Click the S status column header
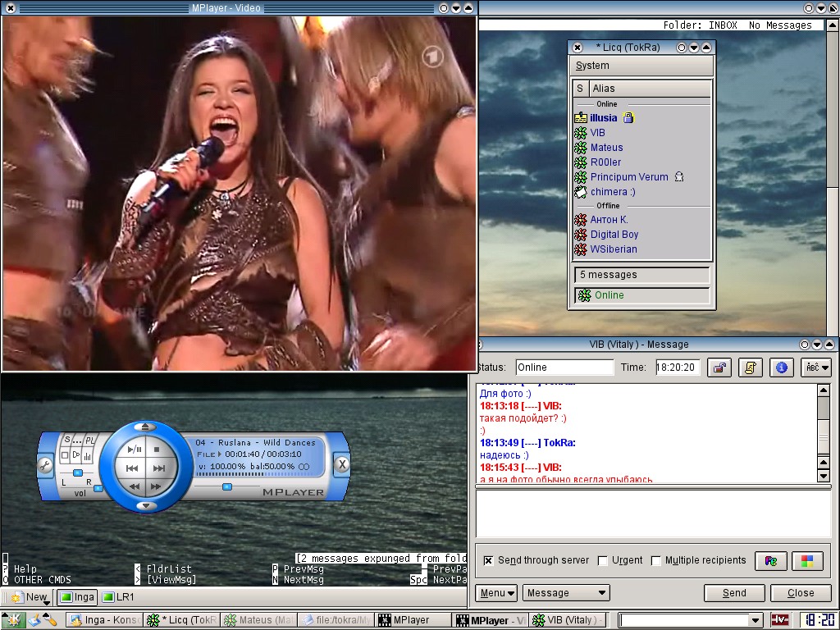The width and height of the screenshot is (840, 630). [580, 89]
